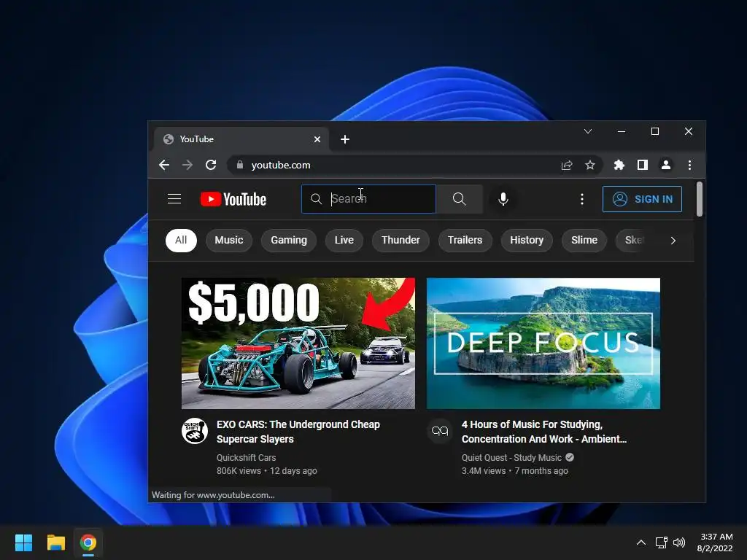
Task: Click the magnifier search button beside search box
Action: (460, 199)
